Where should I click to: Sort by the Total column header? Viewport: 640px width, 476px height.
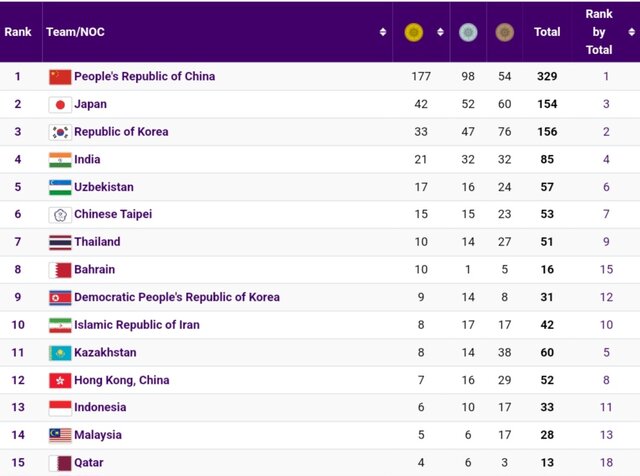(x=547, y=32)
